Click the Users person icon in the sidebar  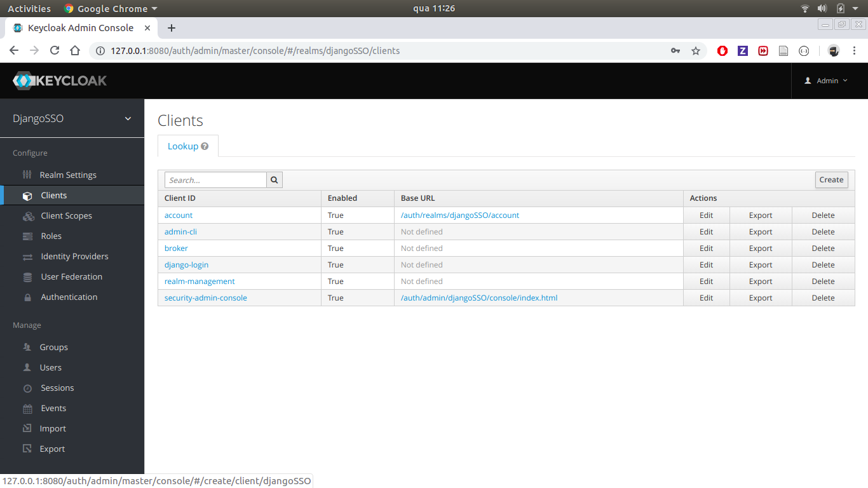pos(27,367)
